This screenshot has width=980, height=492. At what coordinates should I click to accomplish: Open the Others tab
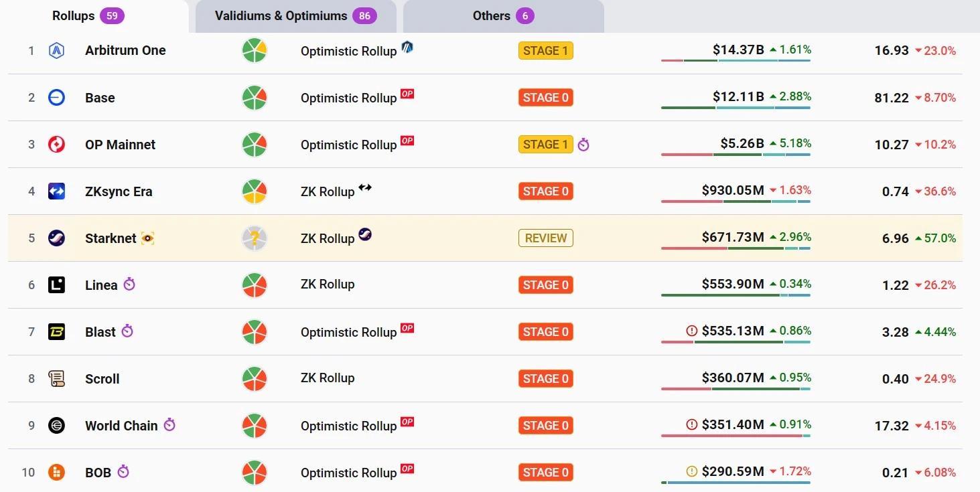pos(503,16)
